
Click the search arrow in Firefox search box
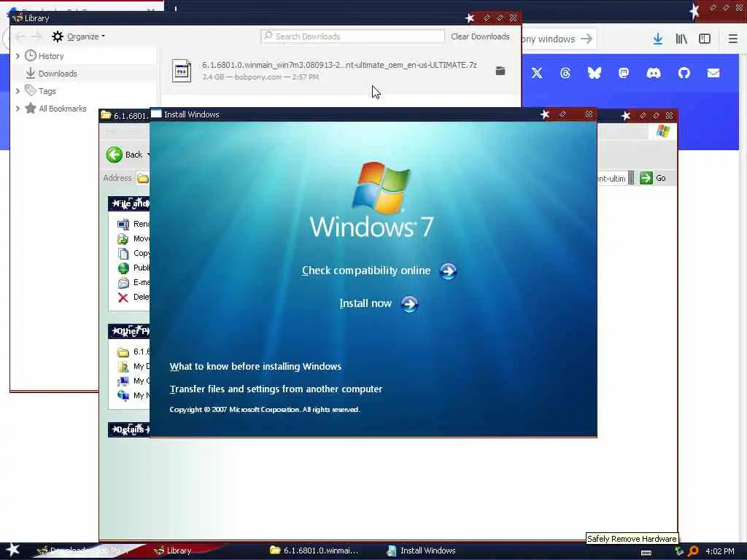[587, 39]
